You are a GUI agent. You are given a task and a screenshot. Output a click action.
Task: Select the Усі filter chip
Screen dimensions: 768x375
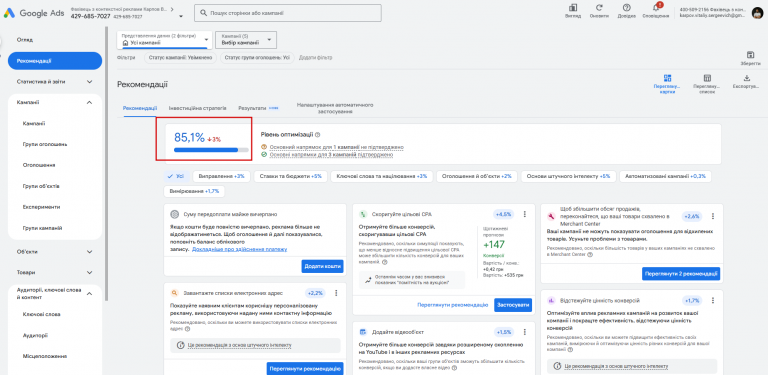coord(176,176)
